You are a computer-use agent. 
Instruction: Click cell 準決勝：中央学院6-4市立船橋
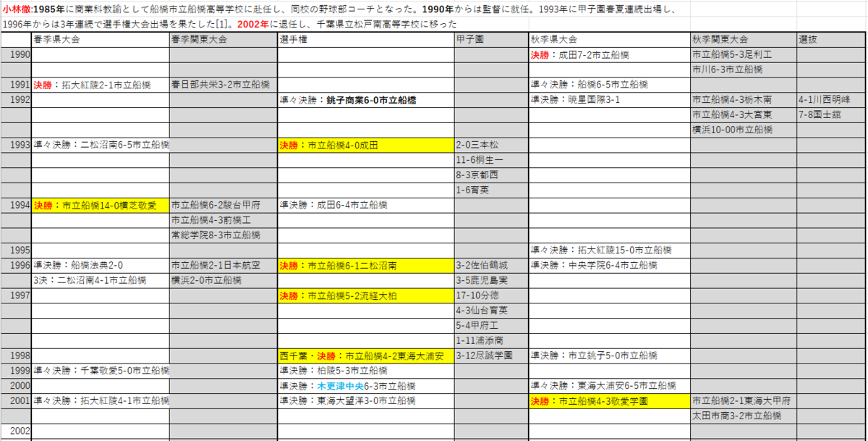[609, 266]
